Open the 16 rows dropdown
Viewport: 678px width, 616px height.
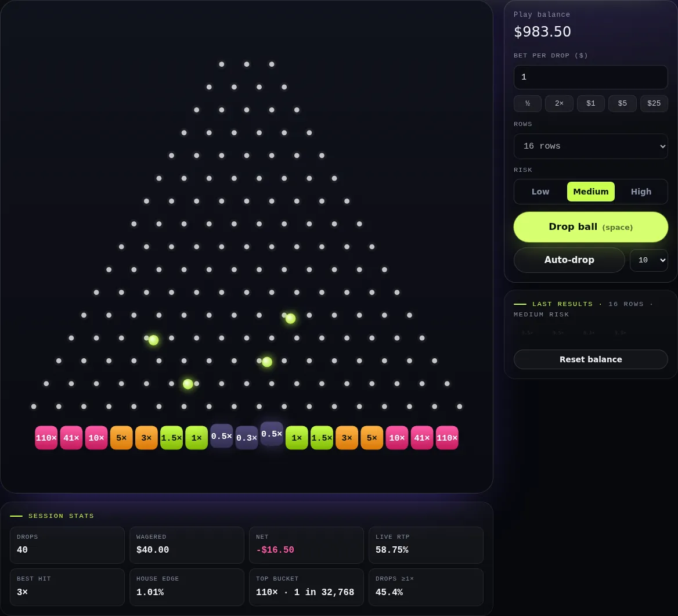pos(590,146)
